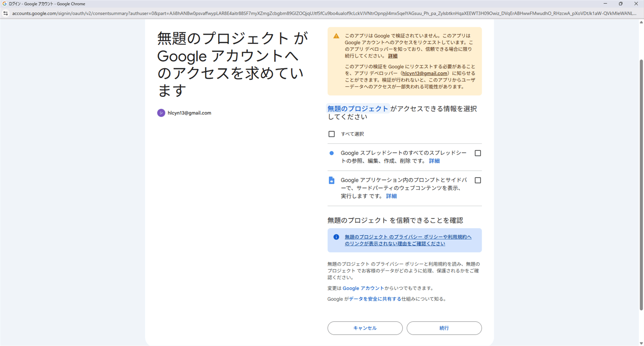
Task: Click developer email hlcyn13@gmail.com link in warning
Action: coord(425,73)
